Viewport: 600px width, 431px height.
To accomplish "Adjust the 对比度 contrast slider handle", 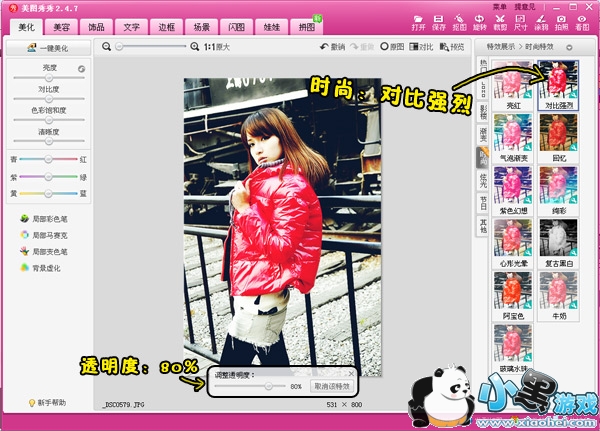I will (49, 99).
